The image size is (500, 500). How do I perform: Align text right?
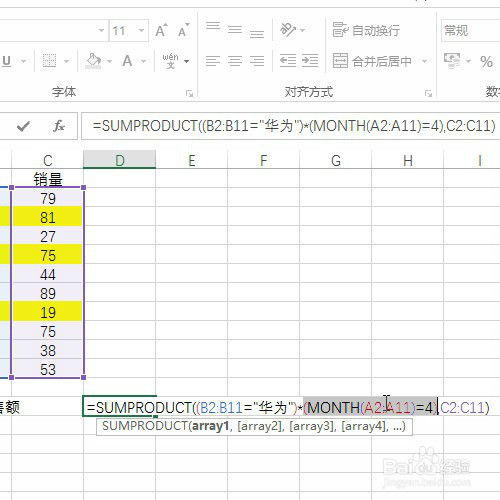(257, 61)
